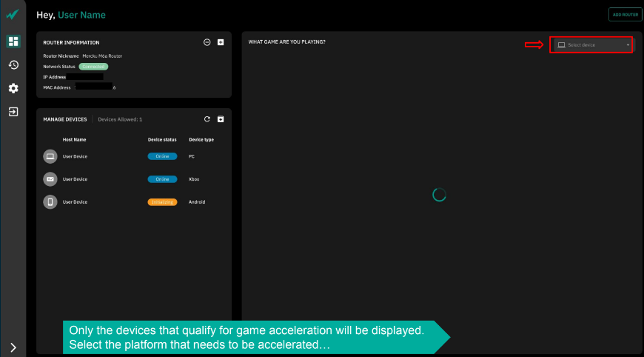Open settings via the gear icon
The height and width of the screenshot is (357, 644).
13,88
